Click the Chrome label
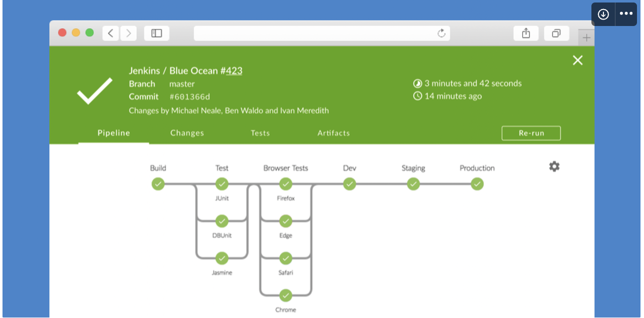 click(286, 310)
